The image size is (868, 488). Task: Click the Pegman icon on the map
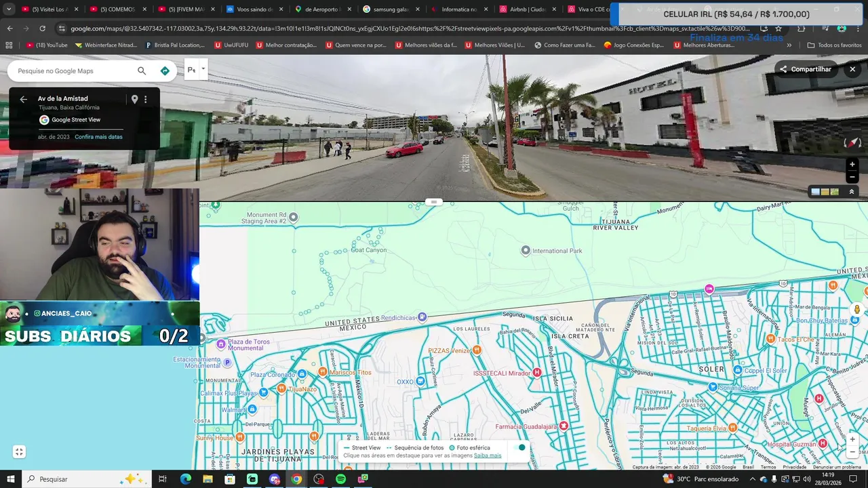(x=857, y=310)
